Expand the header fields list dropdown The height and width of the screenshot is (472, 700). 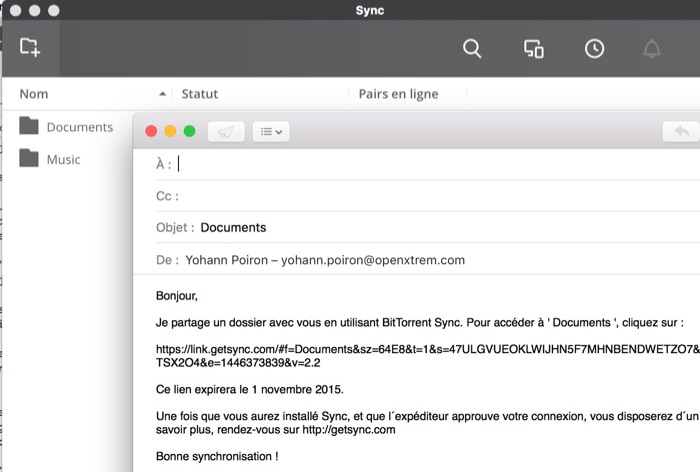[x=270, y=131]
